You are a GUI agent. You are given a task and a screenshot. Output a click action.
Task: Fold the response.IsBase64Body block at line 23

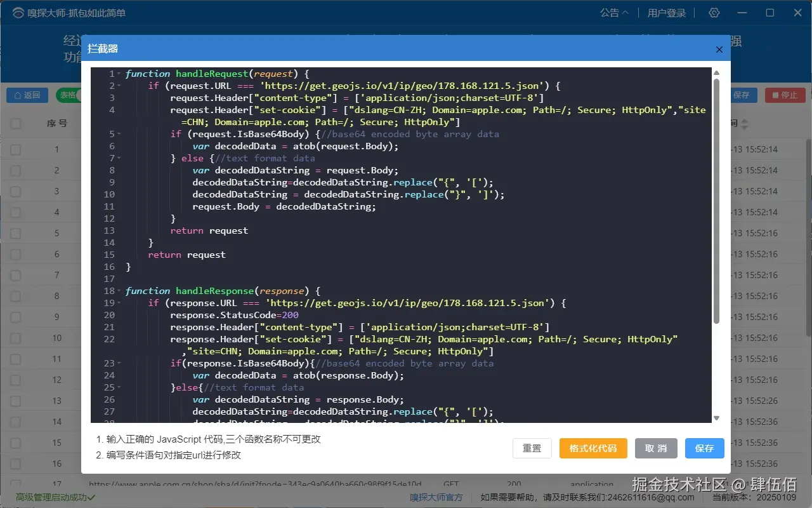(x=119, y=363)
